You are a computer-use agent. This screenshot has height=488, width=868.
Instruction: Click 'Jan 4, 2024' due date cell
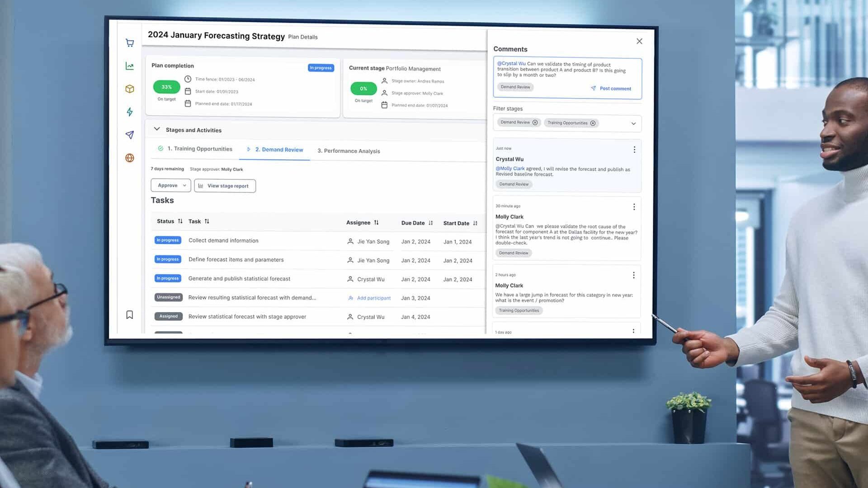[415, 317]
